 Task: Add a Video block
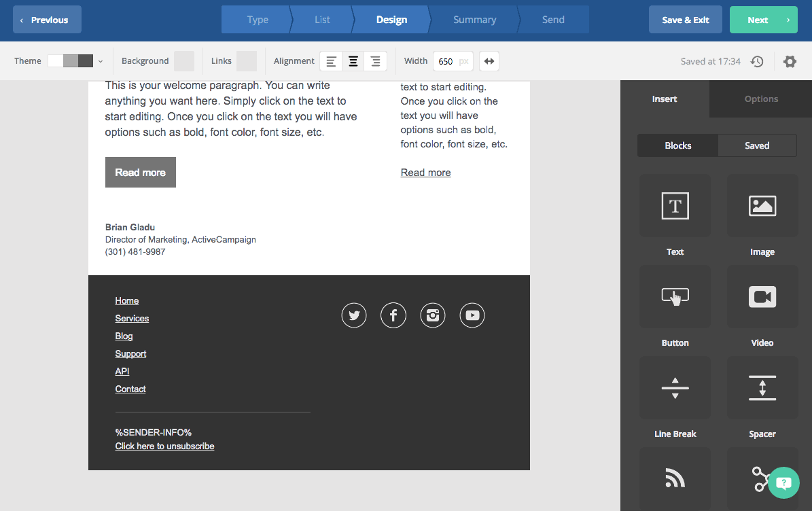pos(762,297)
